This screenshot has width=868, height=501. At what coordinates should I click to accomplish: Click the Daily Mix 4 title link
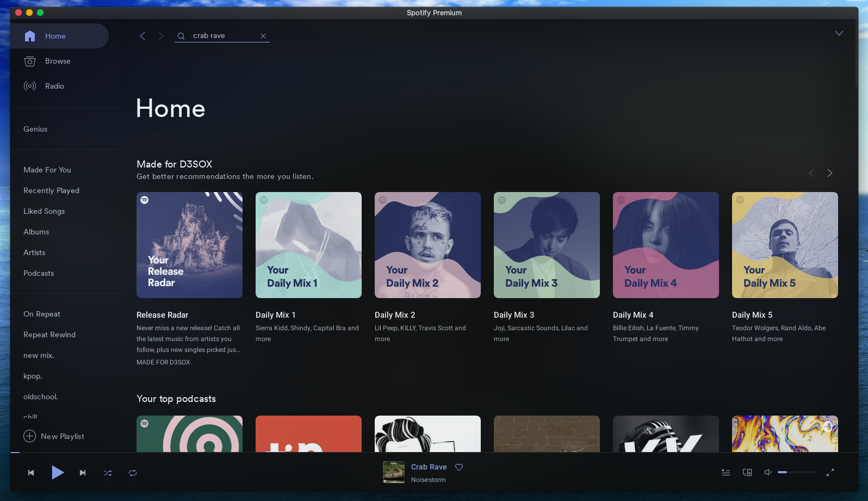(633, 315)
